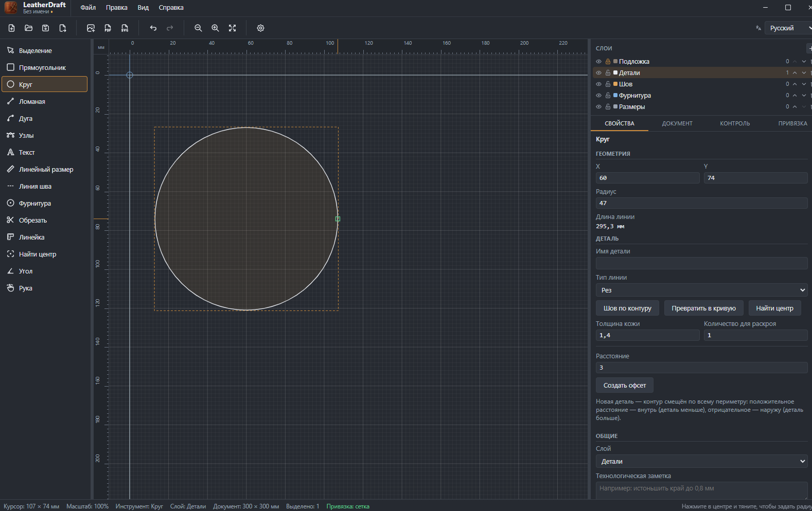
Task: Pick the Ломаная polyline tool
Action: (45, 101)
